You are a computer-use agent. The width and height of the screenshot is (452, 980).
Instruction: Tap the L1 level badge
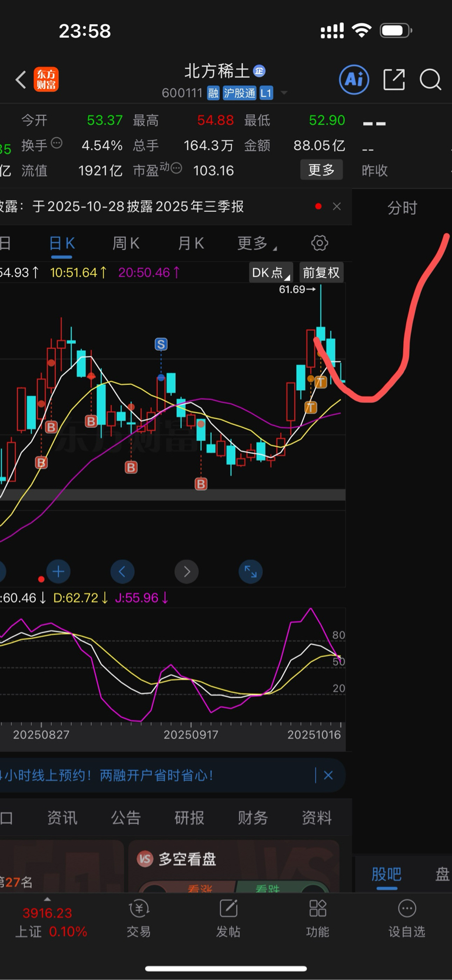click(266, 93)
